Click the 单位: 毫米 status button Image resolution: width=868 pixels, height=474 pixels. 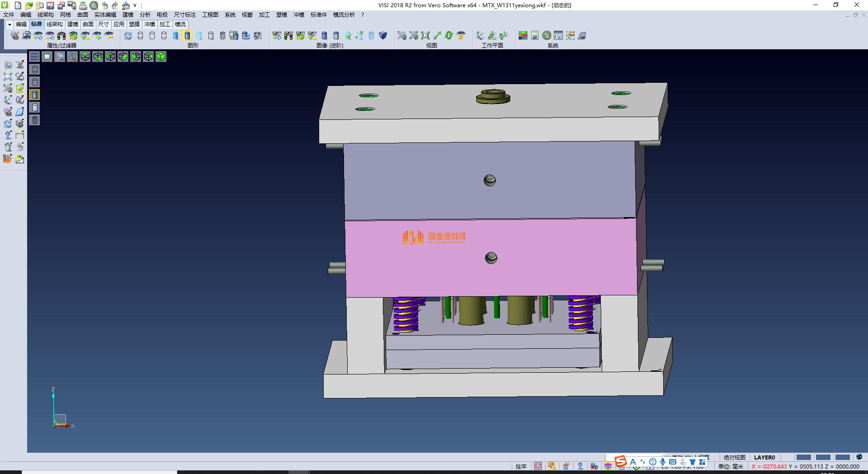coord(731,466)
